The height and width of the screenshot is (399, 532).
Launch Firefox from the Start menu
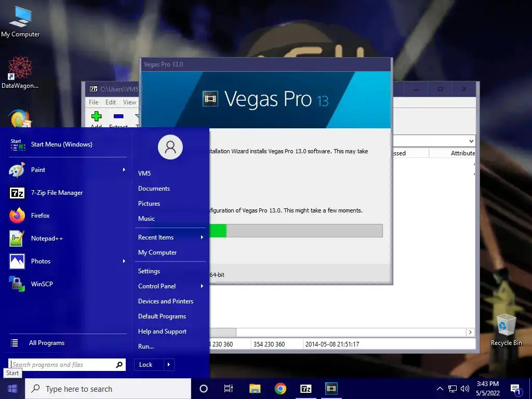click(67, 216)
